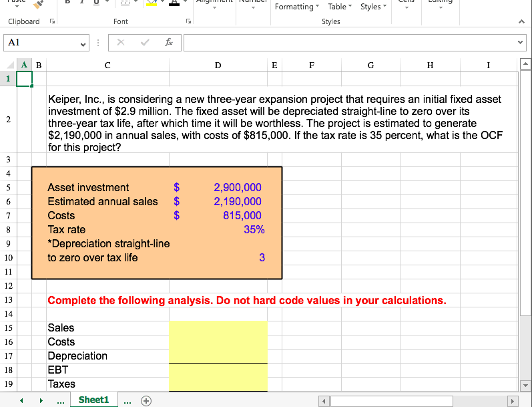Select the yellow input cell next to EBT
This screenshot has height=407, width=532.
click(x=218, y=370)
